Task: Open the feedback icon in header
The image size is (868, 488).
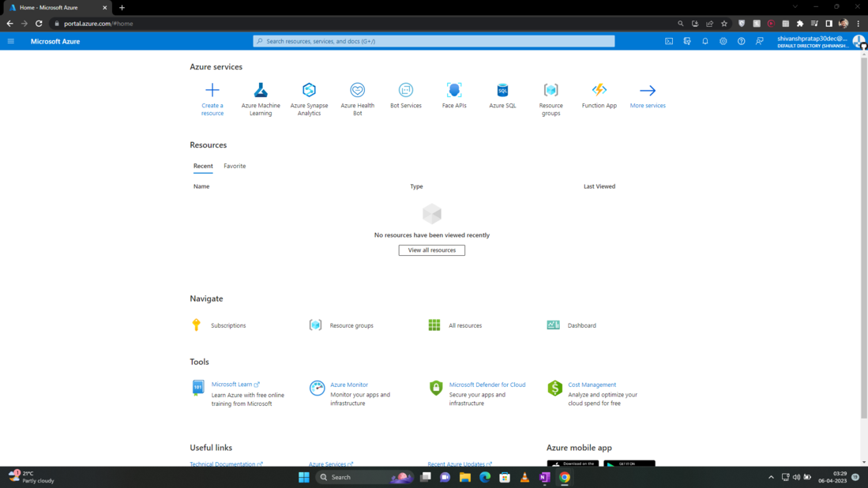Action: (760, 41)
